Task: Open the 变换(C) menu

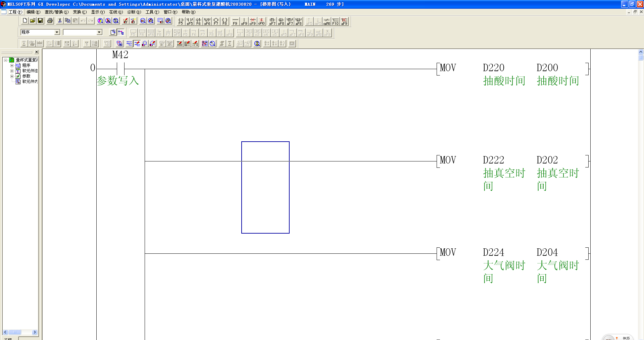Action: (80, 12)
